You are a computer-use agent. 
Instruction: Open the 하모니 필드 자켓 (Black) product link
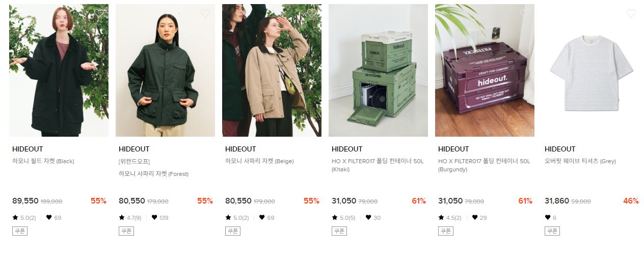[x=43, y=161]
